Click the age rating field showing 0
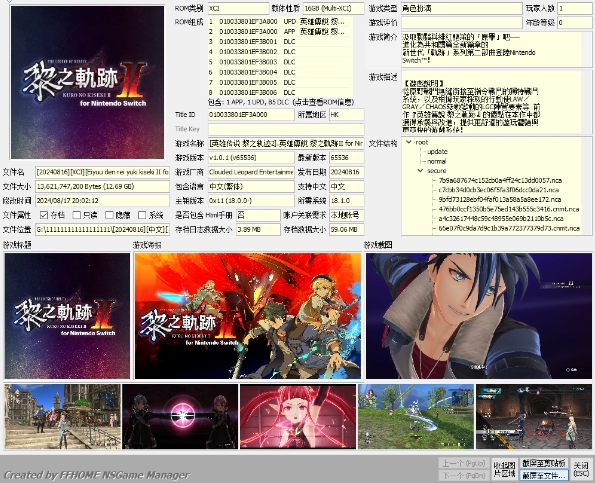 pos(575,22)
